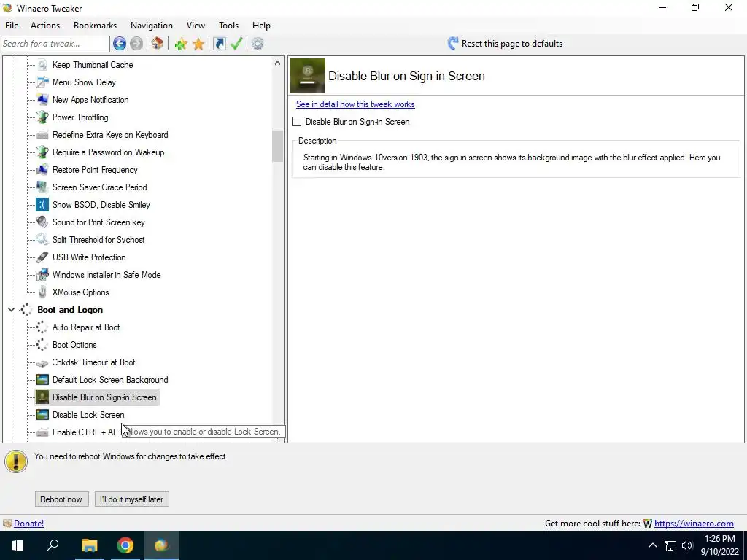The image size is (747, 560).
Task: Open the winaero.com link
Action: 694,524
